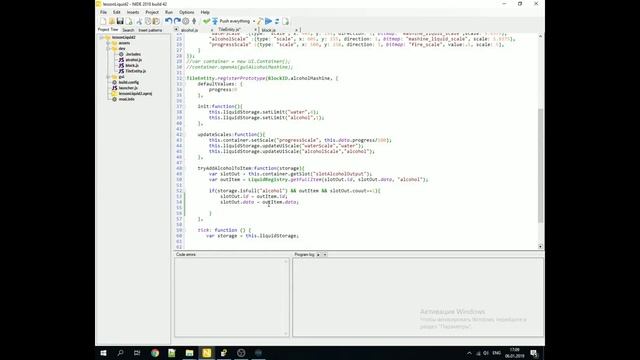
Task: Open the Help menu
Action: 205,12
